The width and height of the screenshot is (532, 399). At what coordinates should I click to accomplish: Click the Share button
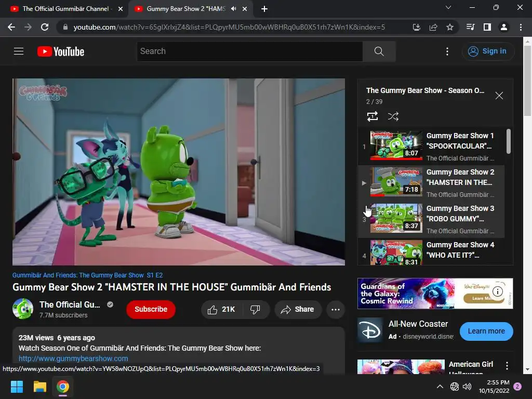(x=298, y=310)
